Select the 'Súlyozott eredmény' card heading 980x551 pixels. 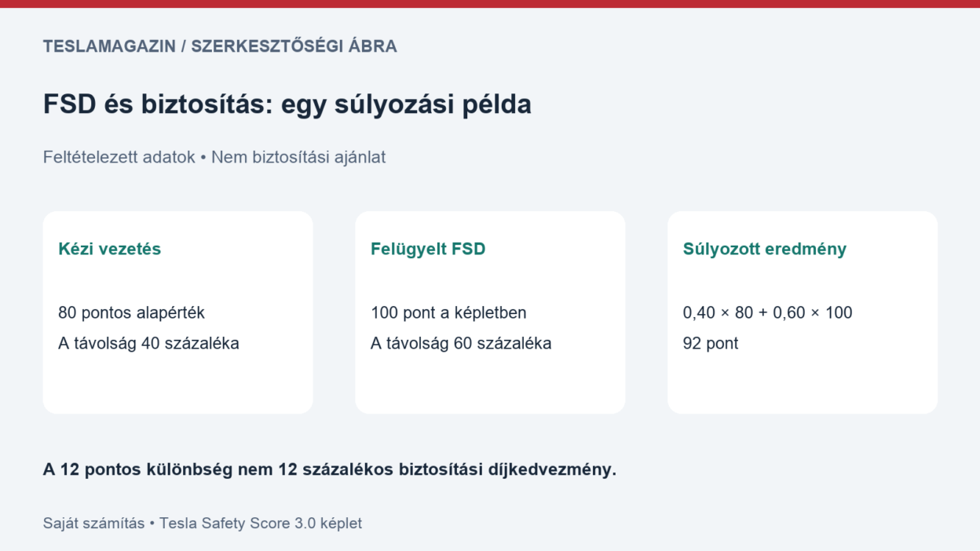tap(765, 249)
